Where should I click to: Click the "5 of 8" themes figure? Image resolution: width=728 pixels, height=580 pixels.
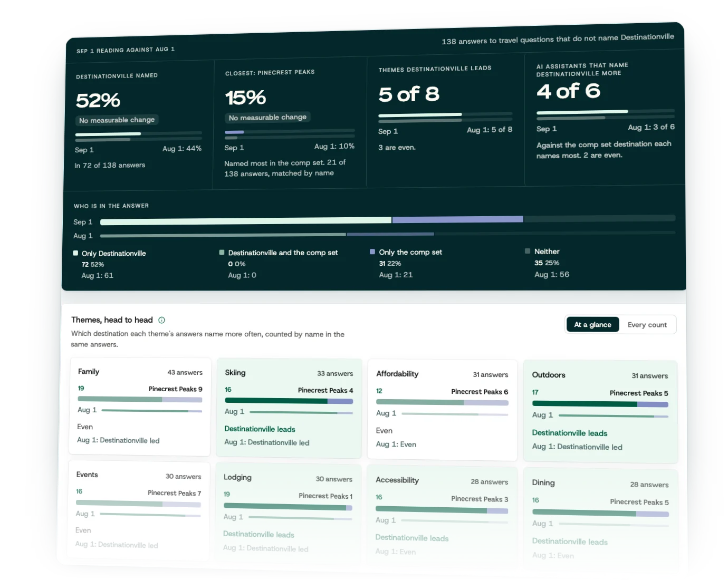[409, 94]
